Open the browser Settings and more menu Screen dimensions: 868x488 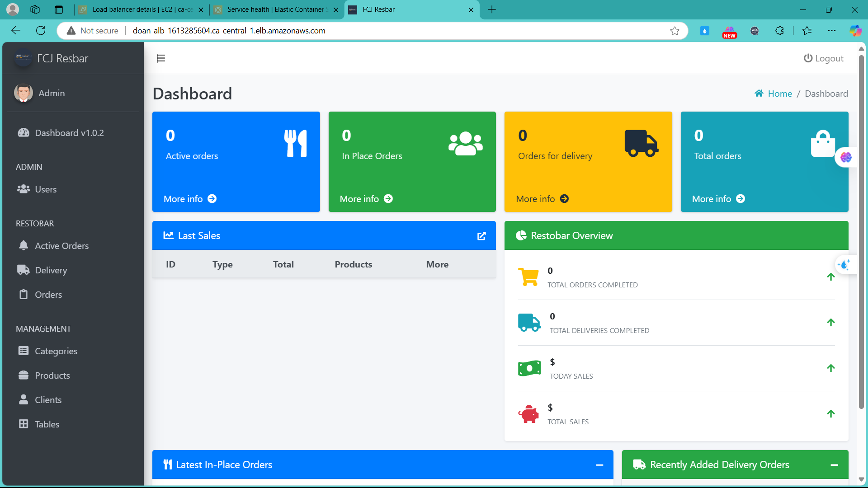coord(832,31)
